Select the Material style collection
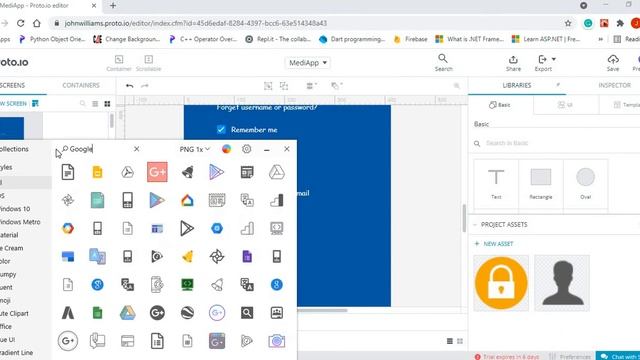Image resolution: width=640 pixels, height=360 pixels. [x=9, y=235]
